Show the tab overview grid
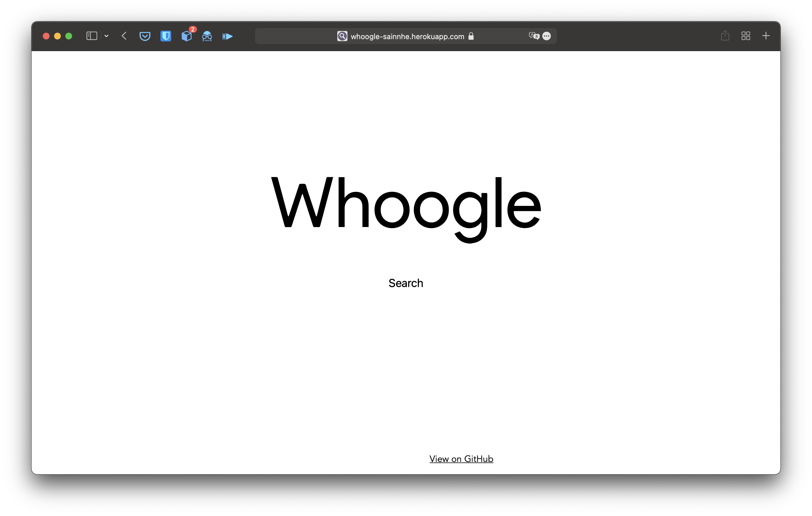This screenshot has width=812, height=516. [x=746, y=36]
